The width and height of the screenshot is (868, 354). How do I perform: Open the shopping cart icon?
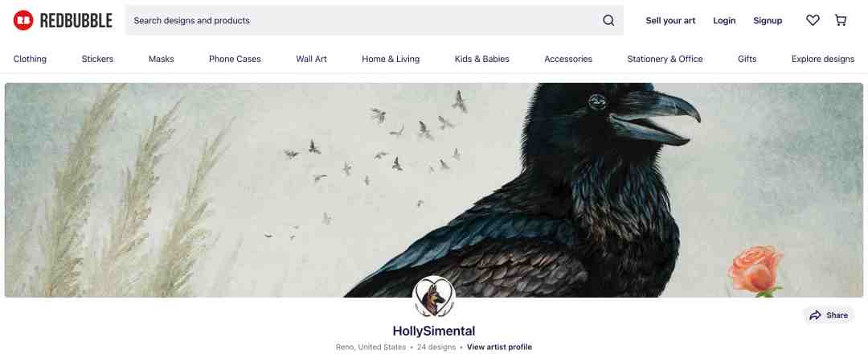click(x=841, y=20)
